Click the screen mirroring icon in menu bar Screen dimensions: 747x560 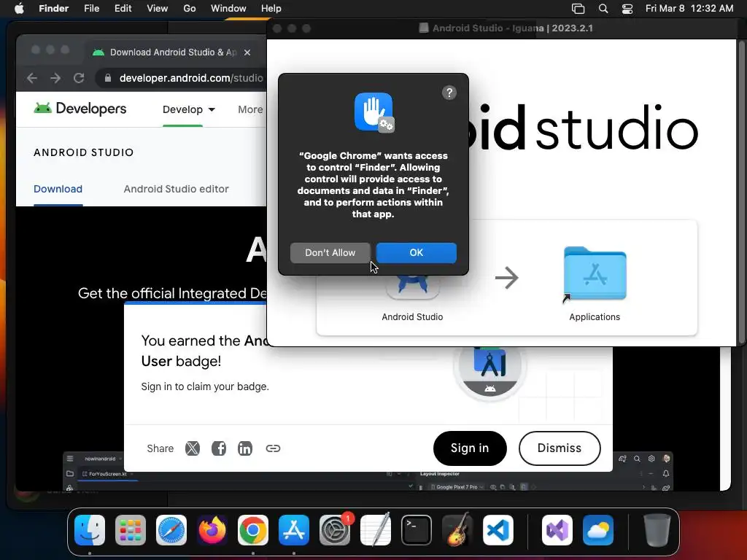(x=578, y=8)
